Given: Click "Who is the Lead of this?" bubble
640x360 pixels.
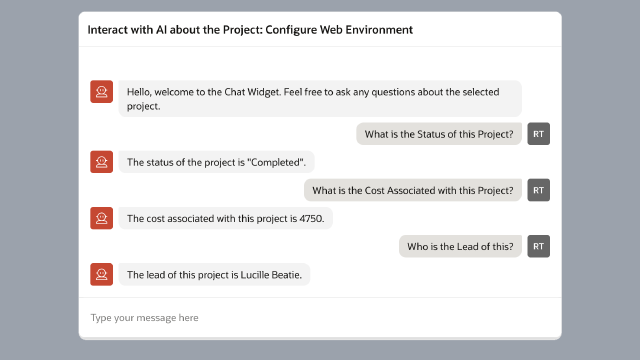Looking at the screenshot, I should (x=460, y=247).
